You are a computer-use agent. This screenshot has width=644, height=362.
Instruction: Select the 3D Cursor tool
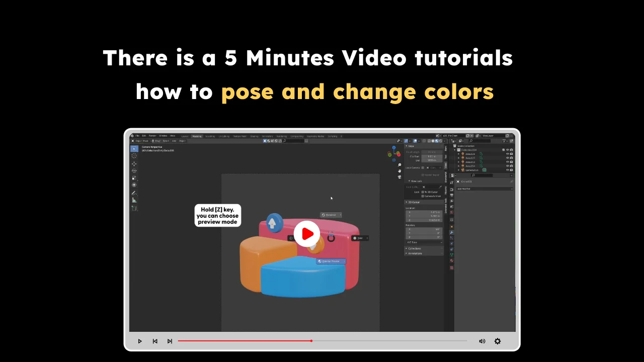(x=134, y=156)
